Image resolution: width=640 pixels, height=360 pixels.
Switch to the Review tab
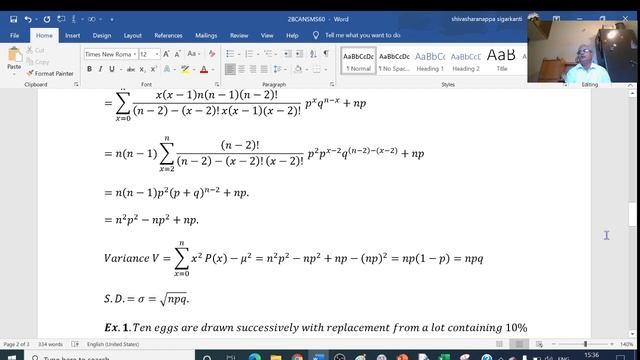click(x=239, y=36)
